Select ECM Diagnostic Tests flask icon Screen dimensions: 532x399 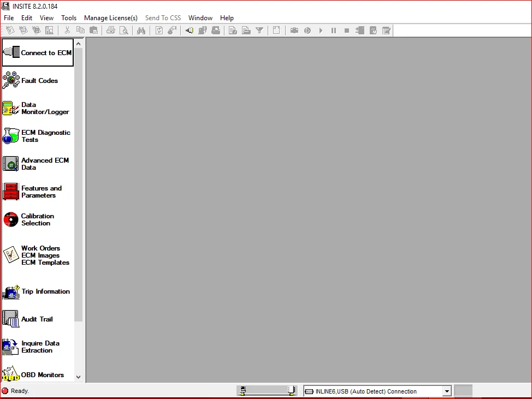coord(11,136)
